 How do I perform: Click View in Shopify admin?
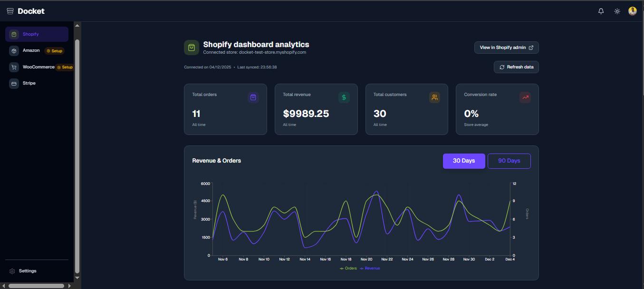(506, 48)
